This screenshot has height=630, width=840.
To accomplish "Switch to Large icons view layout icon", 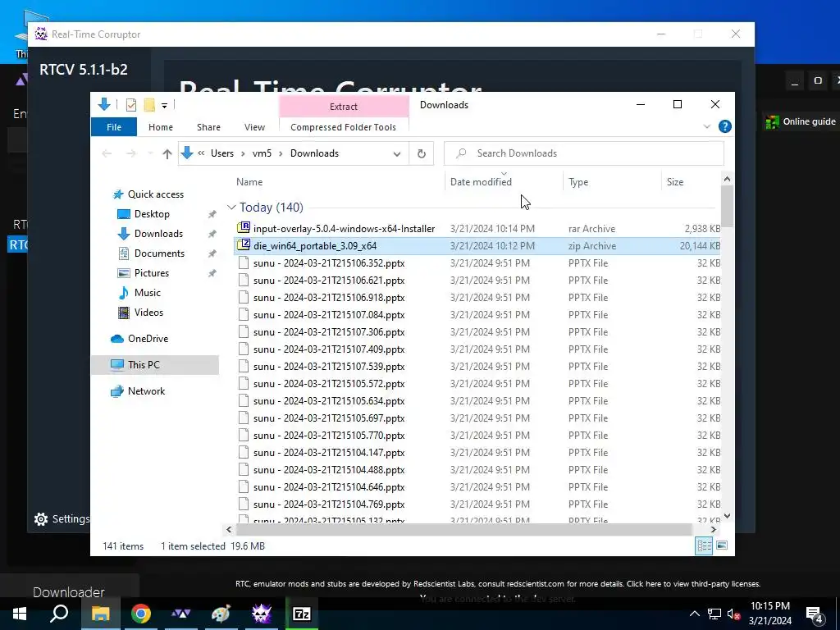I will click(722, 546).
